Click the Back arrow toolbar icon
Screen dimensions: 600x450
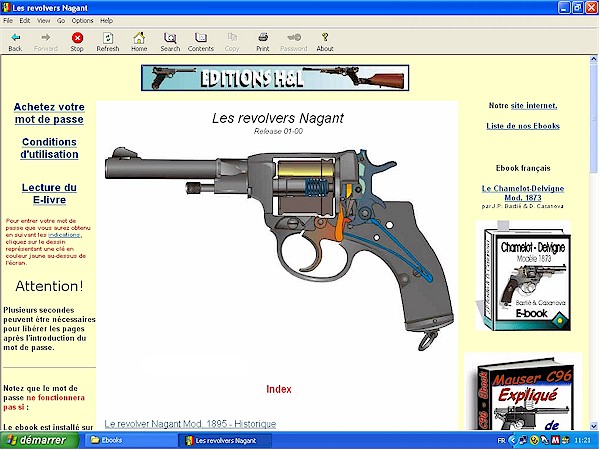click(x=15, y=38)
